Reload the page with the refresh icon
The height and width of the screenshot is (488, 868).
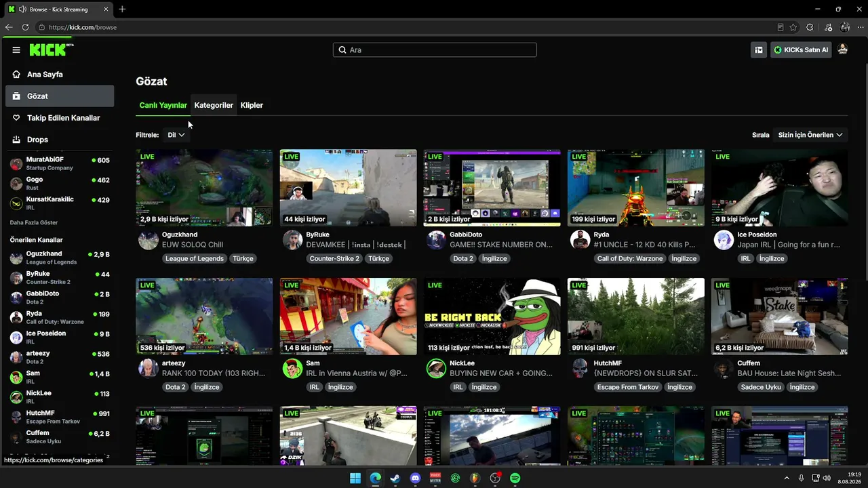click(25, 27)
